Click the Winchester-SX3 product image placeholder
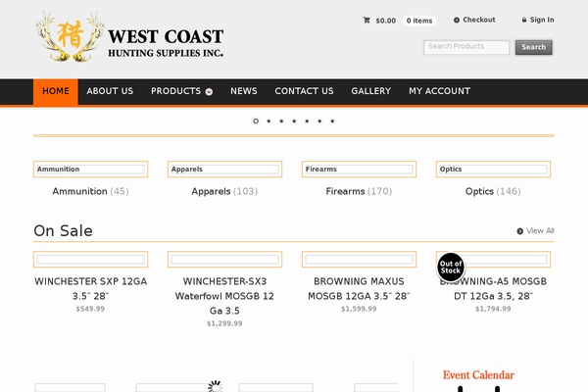Image resolution: width=588 pixels, height=392 pixels. (x=224, y=259)
